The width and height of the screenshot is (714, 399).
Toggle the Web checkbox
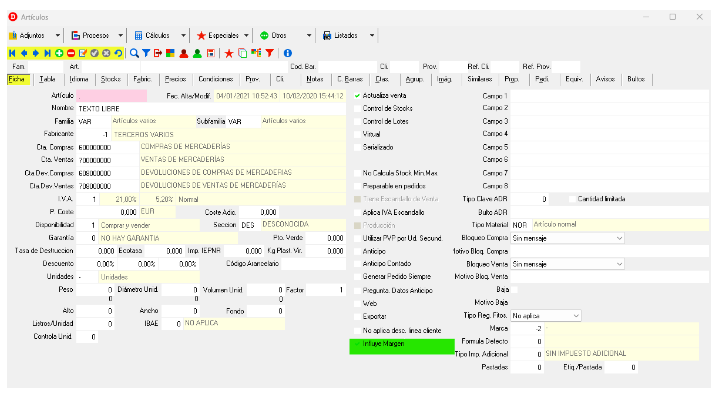357,304
